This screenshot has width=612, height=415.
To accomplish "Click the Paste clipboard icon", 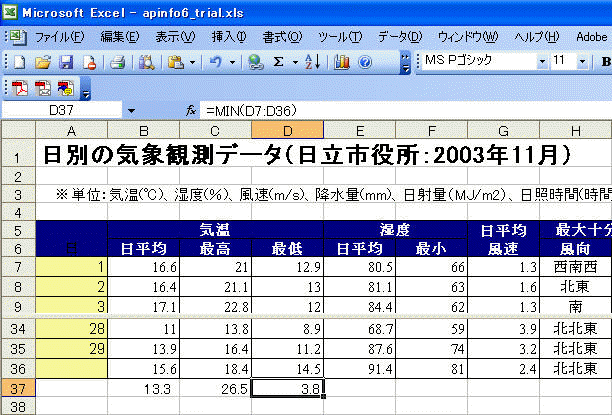I will pos(176,62).
